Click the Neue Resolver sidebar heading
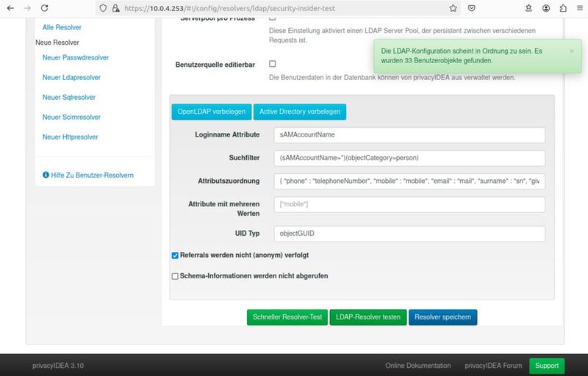The height and width of the screenshot is (376, 588). click(57, 43)
